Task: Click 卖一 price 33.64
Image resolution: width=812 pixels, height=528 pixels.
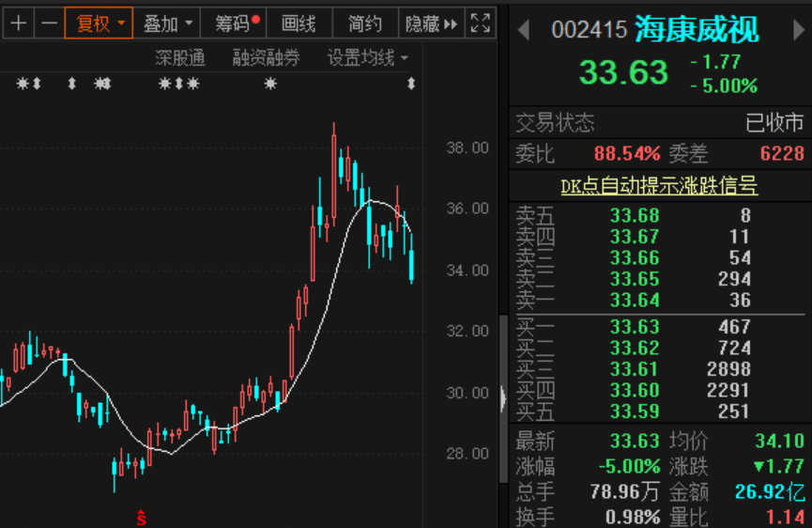Action: pyautogui.click(x=635, y=301)
